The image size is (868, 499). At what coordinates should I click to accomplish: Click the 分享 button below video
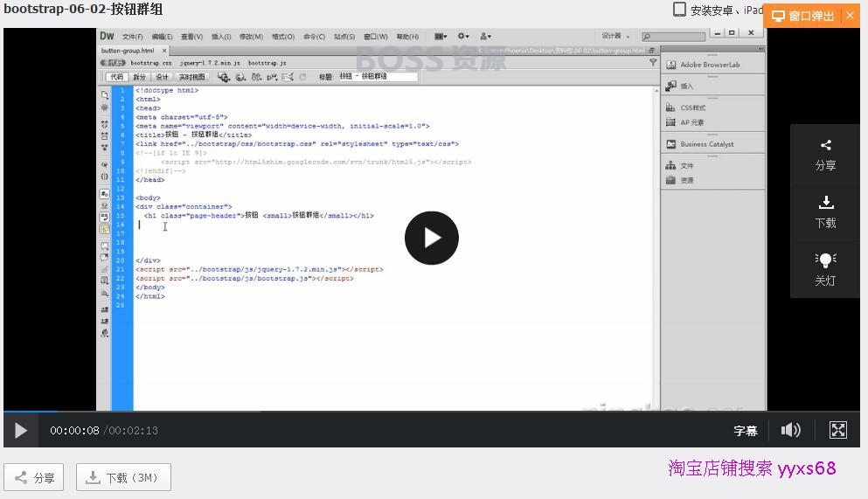click(34, 477)
